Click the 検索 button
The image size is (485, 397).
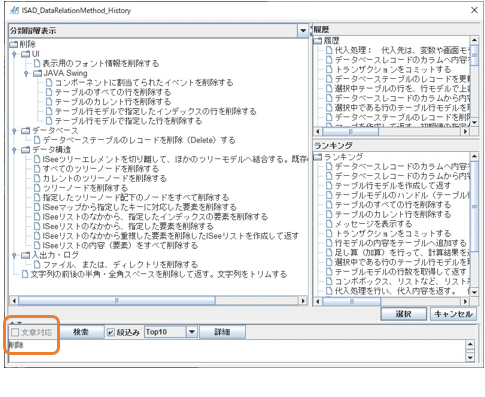(81, 332)
